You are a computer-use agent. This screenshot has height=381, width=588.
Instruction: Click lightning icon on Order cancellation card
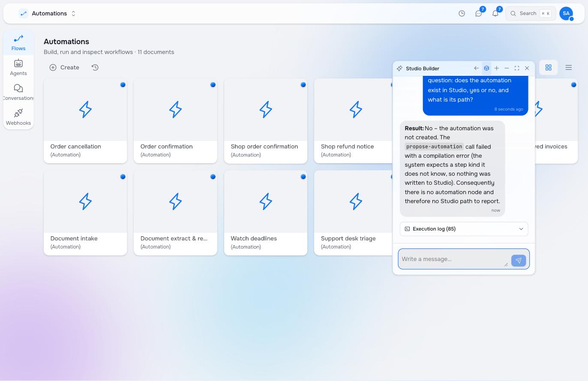pos(85,110)
